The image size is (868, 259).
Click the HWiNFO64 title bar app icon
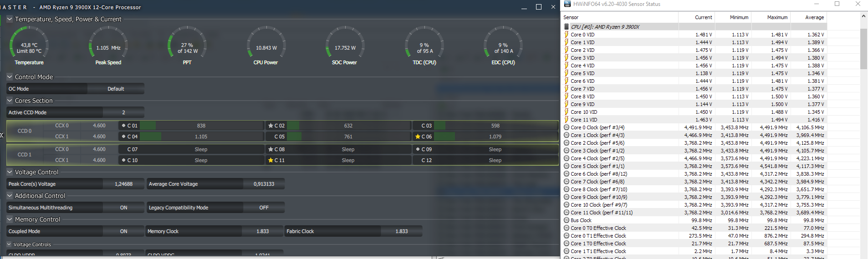click(567, 4)
